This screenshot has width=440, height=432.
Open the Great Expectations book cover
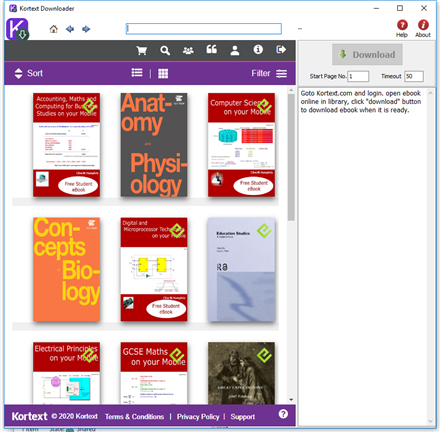coord(241,373)
